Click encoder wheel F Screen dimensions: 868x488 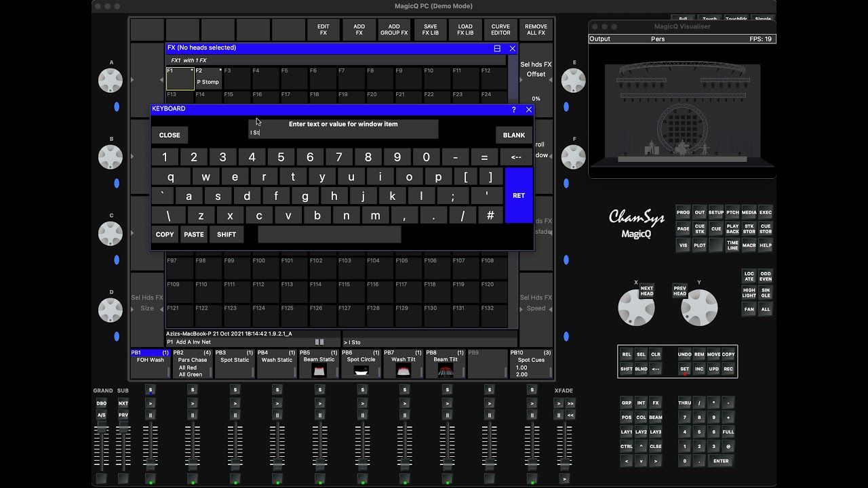coord(574,157)
